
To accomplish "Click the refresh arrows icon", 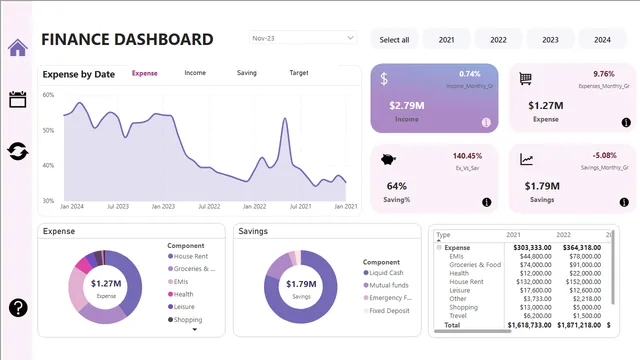I will (18, 151).
